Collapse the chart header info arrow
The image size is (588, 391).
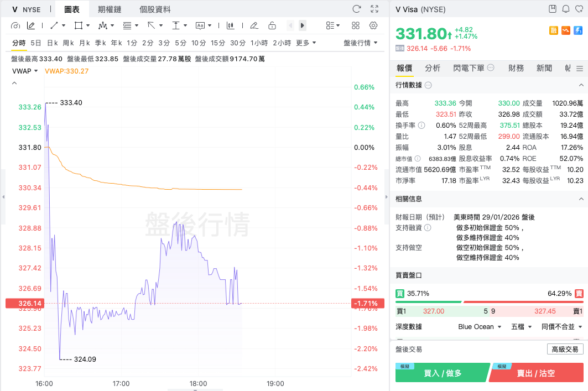click(14, 83)
